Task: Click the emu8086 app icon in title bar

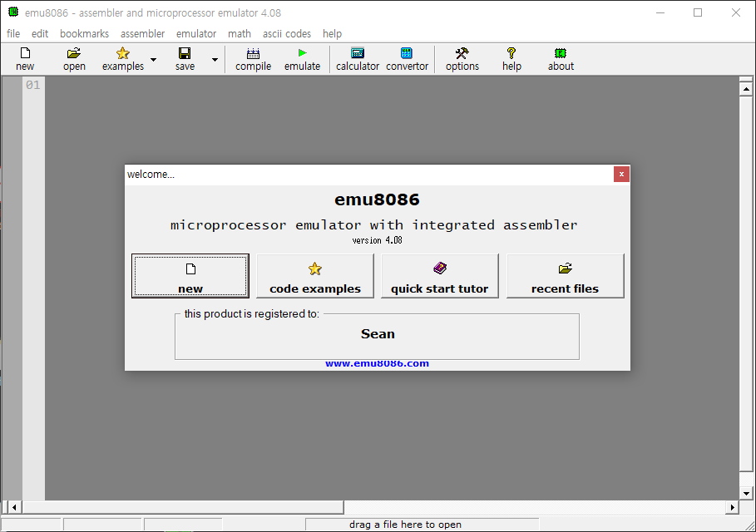Action: coord(13,12)
